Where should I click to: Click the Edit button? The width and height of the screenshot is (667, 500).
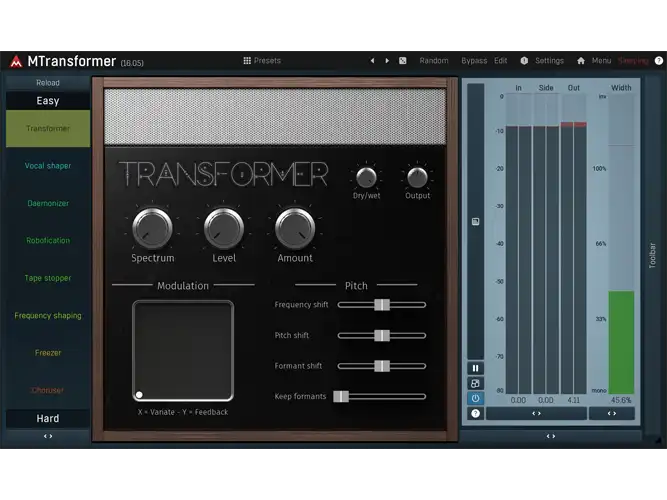[x=501, y=61]
